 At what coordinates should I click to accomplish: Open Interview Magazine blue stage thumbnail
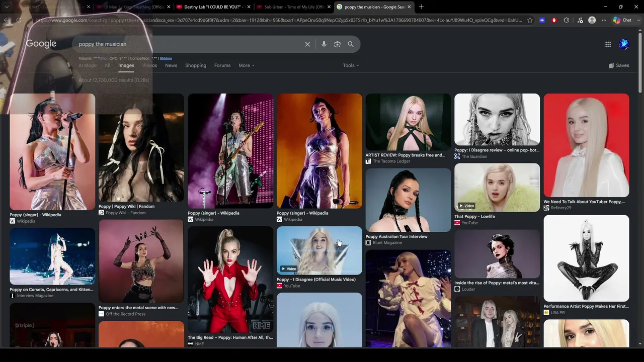[52, 256]
